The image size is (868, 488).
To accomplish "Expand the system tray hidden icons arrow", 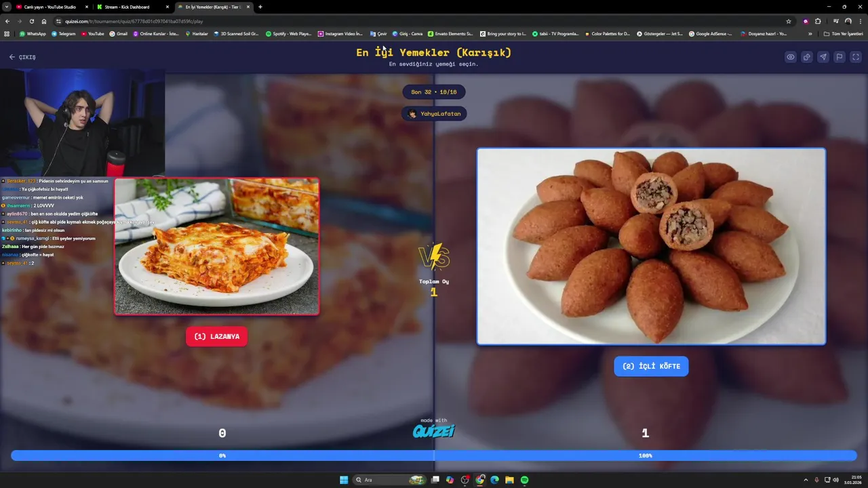I will [806, 480].
